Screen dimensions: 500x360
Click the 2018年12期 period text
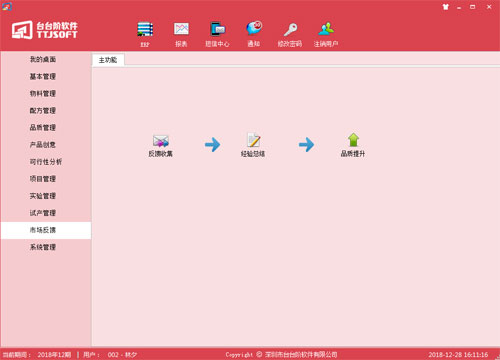pos(54,355)
